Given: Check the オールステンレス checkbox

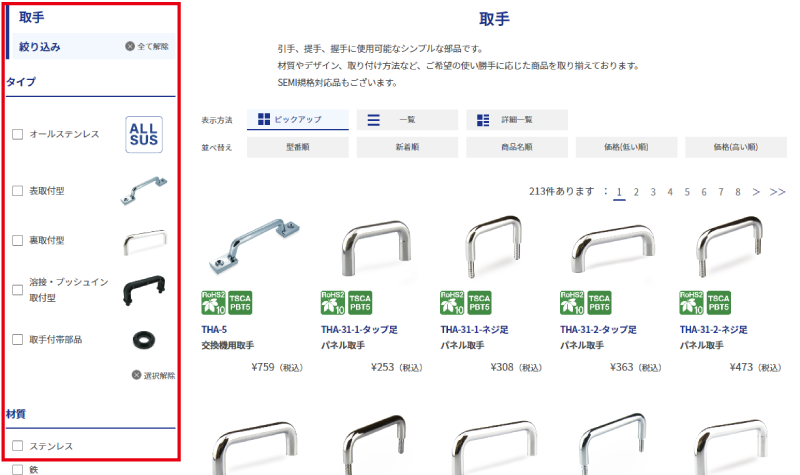Looking at the screenshot, I should coord(18,134).
